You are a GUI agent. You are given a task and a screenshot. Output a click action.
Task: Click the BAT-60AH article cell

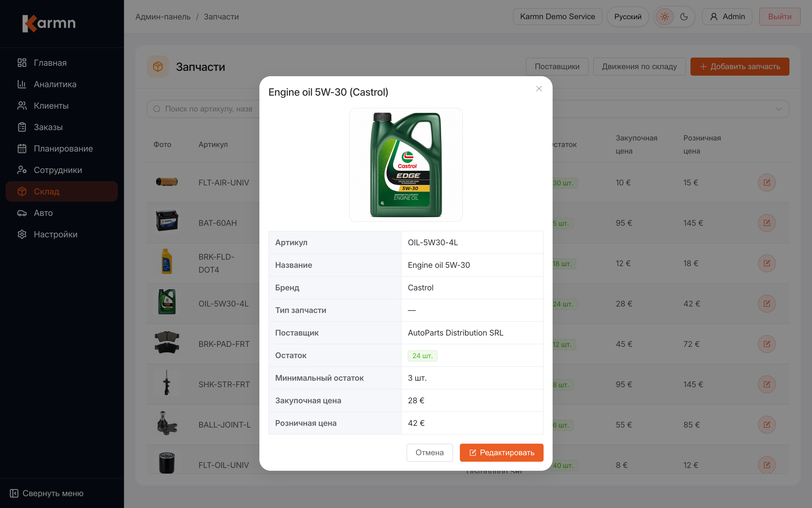click(x=218, y=223)
